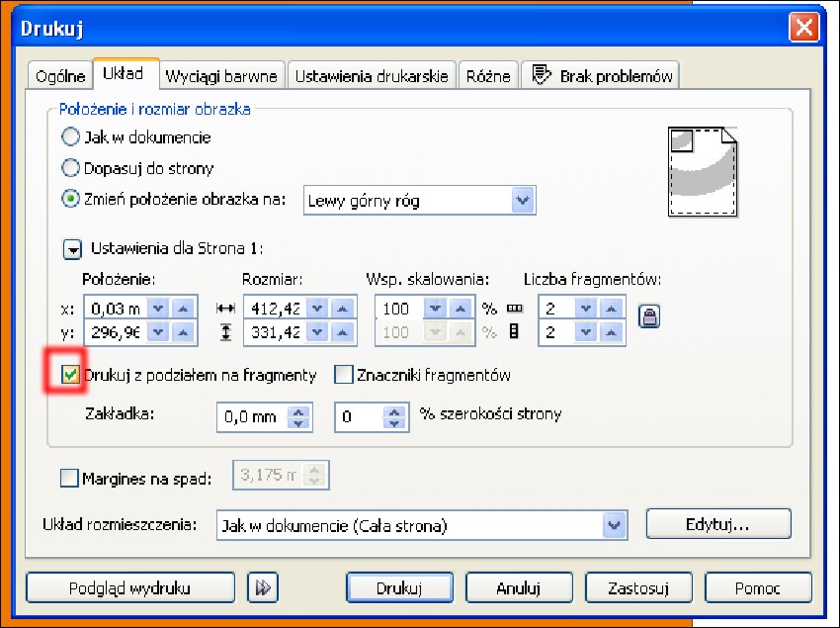Uncheck Drukuj z podziałem na fragmenty
Viewport: 840px width, 628px height.
70,376
